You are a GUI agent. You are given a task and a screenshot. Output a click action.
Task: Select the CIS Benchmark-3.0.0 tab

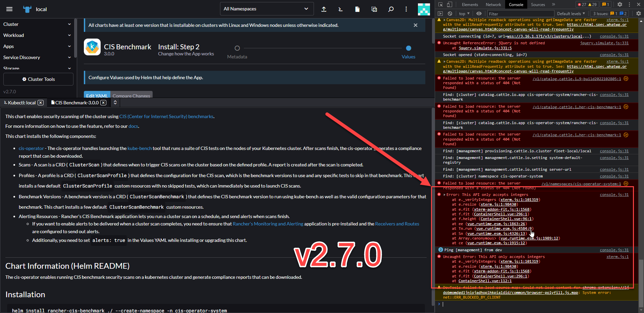(x=76, y=103)
